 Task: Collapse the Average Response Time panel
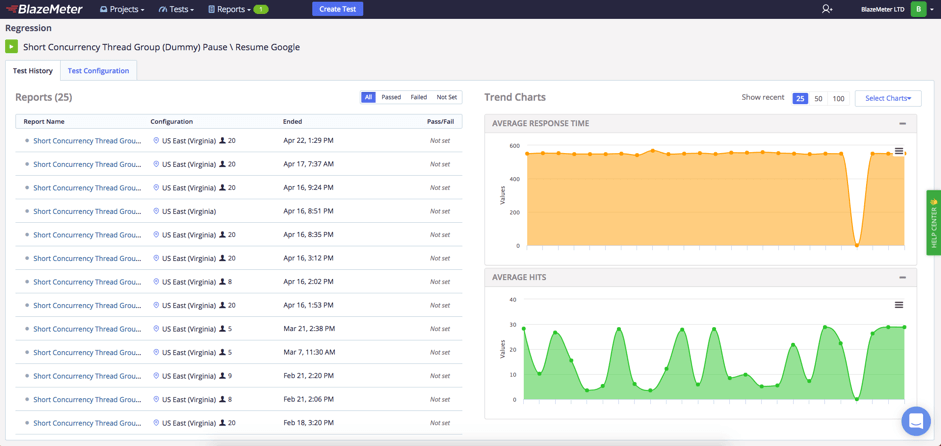(902, 123)
